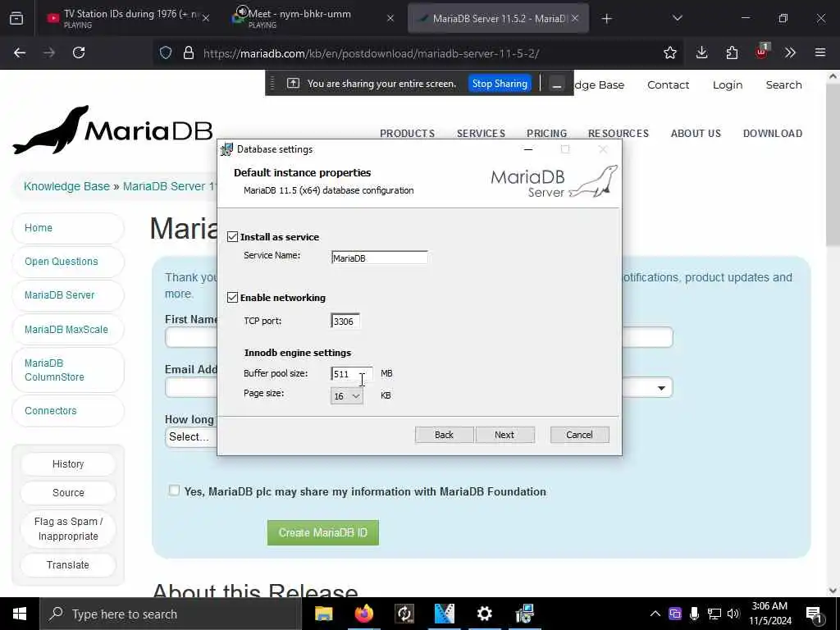The image size is (840, 630).
Task: Open a new browser tab
Action: 606,19
